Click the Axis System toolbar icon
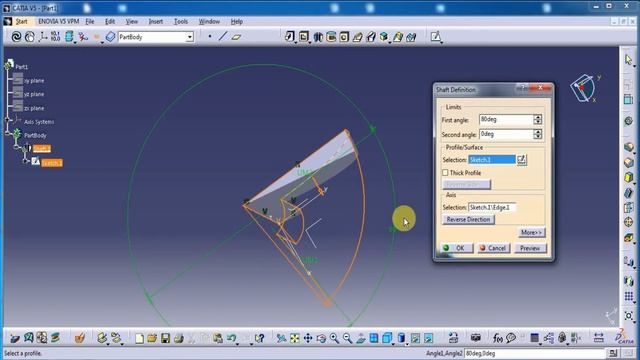The image size is (640, 360). [43, 37]
